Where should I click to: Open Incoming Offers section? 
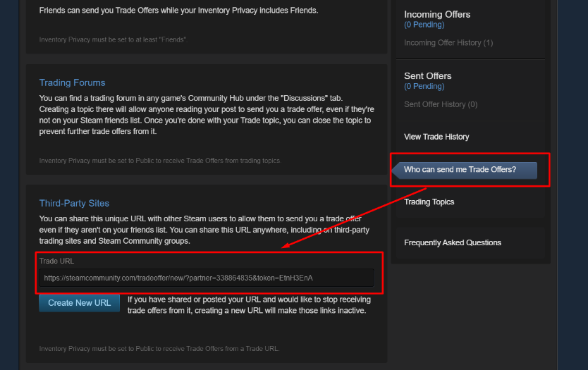point(437,15)
